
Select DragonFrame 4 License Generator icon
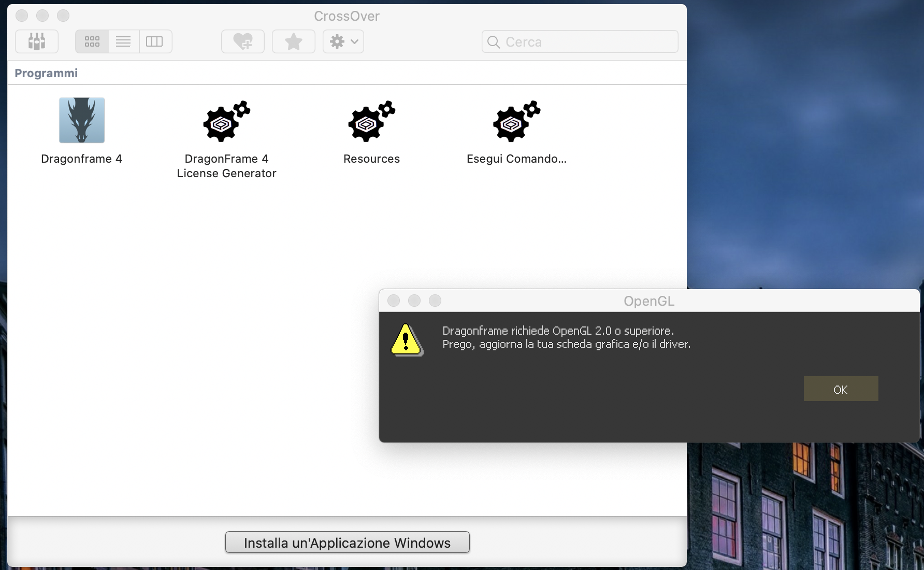pyautogui.click(x=226, y=121)
